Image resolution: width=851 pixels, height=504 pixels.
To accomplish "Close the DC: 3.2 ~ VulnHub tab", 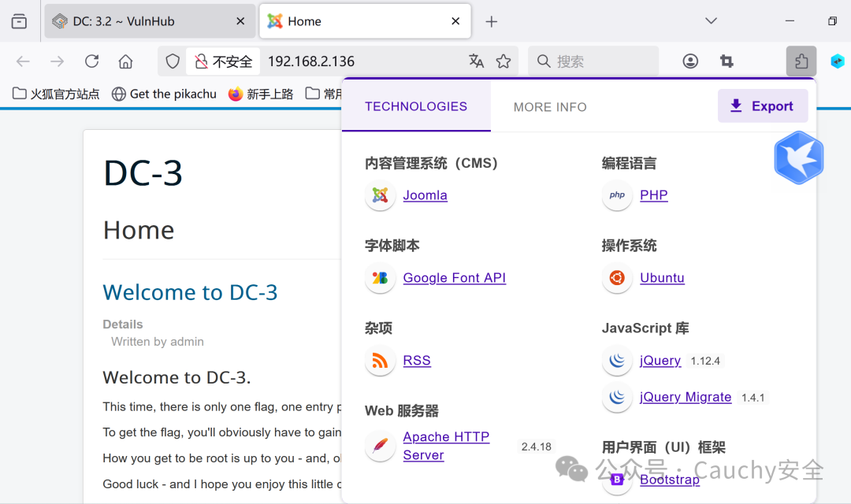I will [240, 21].
